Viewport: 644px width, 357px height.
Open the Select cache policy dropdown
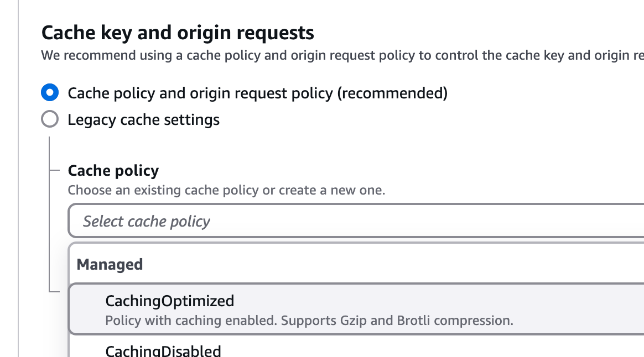pyautogui.click(x=354, y=221)
